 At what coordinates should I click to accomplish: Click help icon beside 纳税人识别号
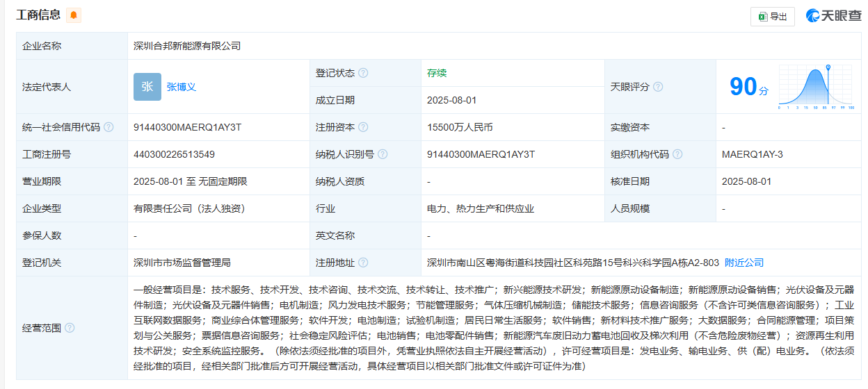click(x=383, y=154)
